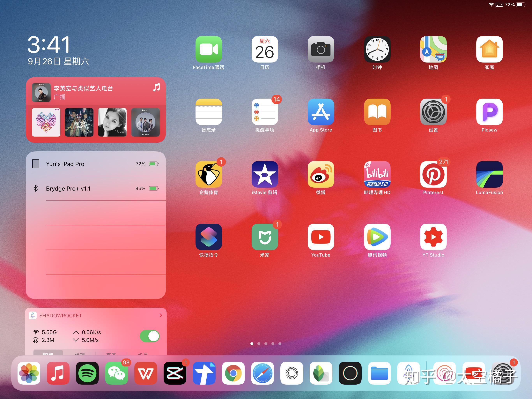
Task: Open WeChat with 98 badge in dock
Action: click(x=116, y=373)
